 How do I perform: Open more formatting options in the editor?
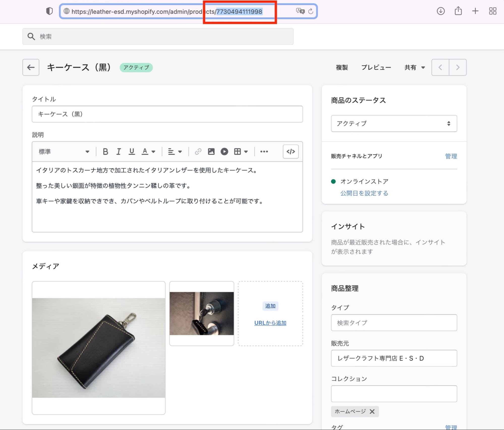coord(264,151)
